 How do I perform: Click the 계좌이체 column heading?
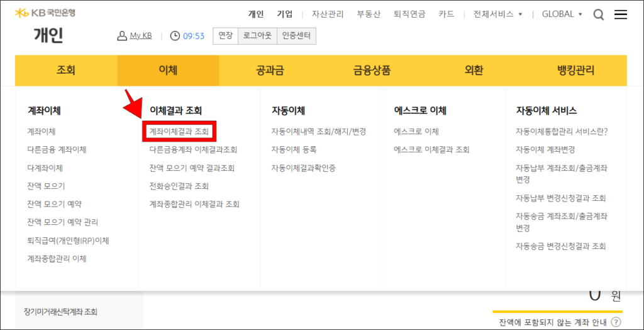click(x=45, y=111)
